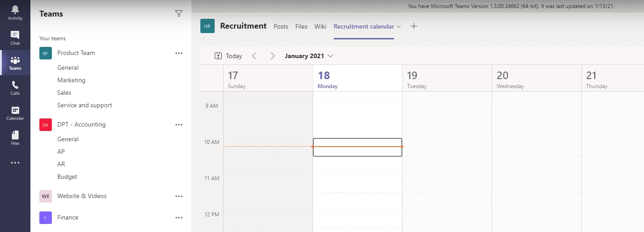
Task: Expand the Website & Videos team
Action: coord(82,196)
